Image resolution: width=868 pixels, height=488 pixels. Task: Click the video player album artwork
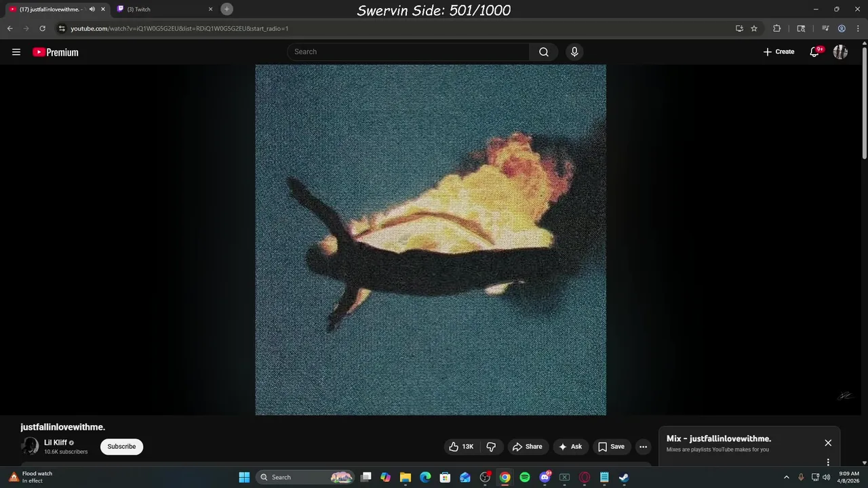click(431, 240)
